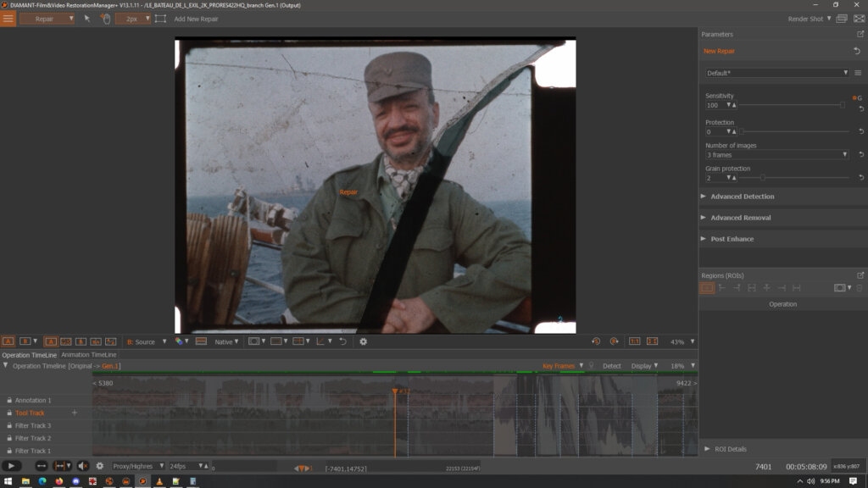Open the hamburger main menu

click(8, 19)
